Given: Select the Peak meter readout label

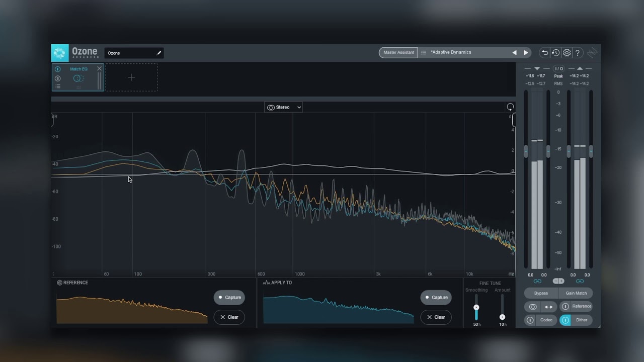Looking at the screenshot, I should pos(558,76).
